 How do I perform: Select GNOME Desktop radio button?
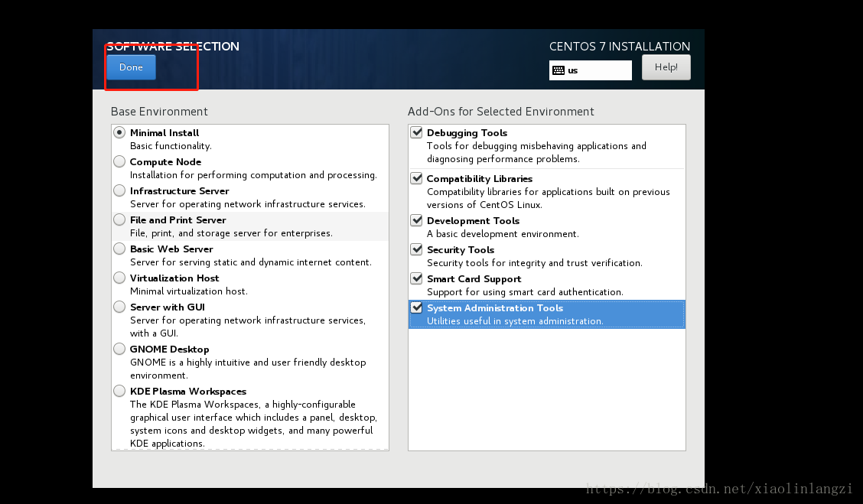(x=119, y=350)
